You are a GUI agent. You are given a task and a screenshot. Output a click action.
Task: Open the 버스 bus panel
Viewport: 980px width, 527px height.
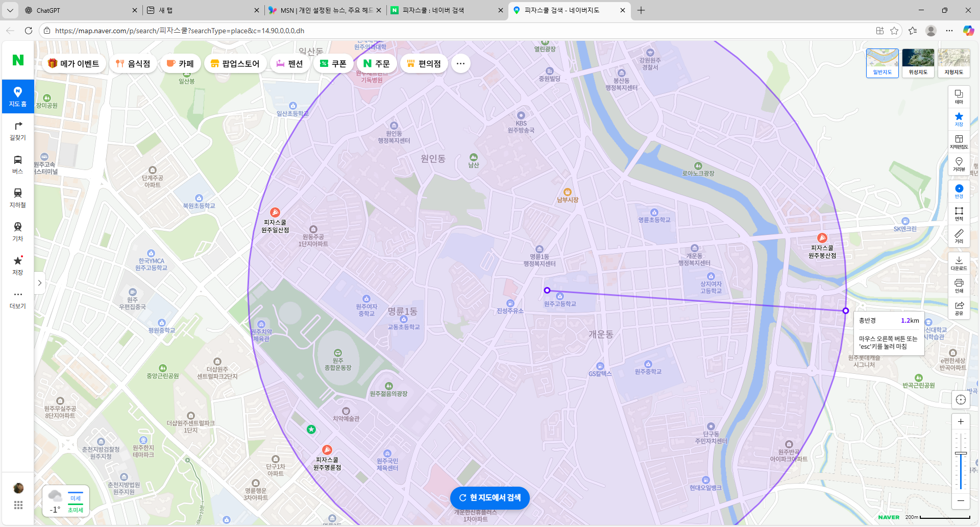tap(18, 164)
